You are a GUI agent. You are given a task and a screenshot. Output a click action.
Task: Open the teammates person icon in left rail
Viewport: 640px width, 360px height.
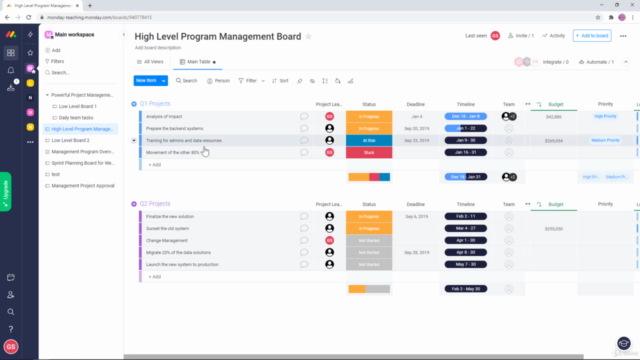(11, 295)
